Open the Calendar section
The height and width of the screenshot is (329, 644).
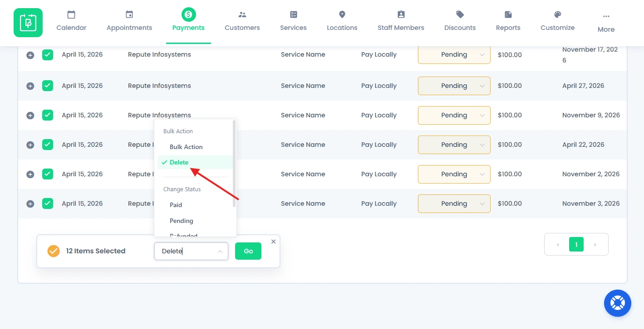coord(71,21)
